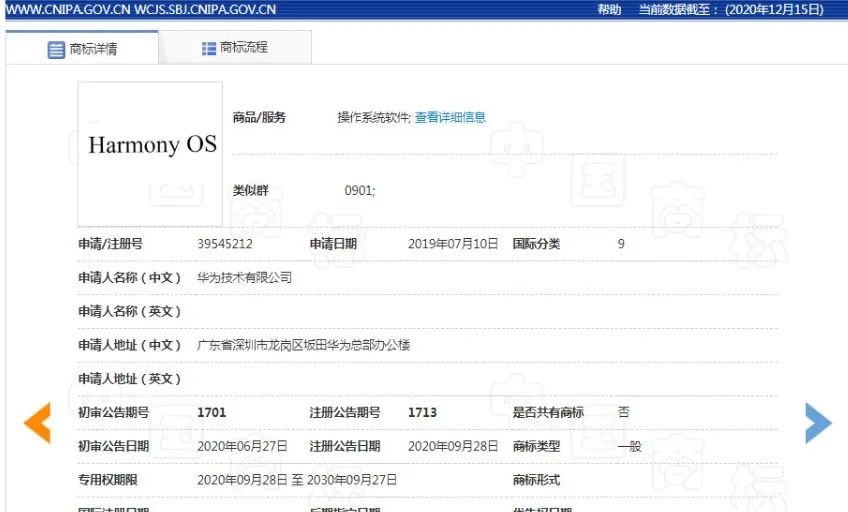848x512 pixels.
Task: Click the 商标形式 label
Action: pyautogui.click(x=536, y=480)
